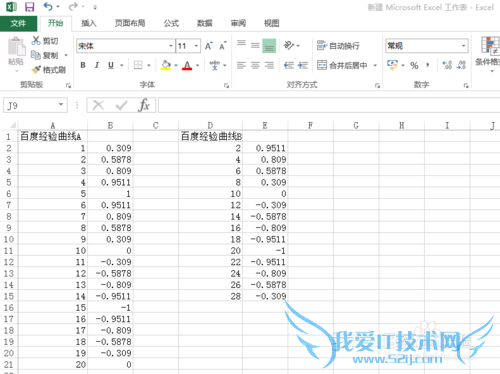Switch to the View (视图) tab
The width and height of the screenshot is (500, 374).
coord(272,23)
